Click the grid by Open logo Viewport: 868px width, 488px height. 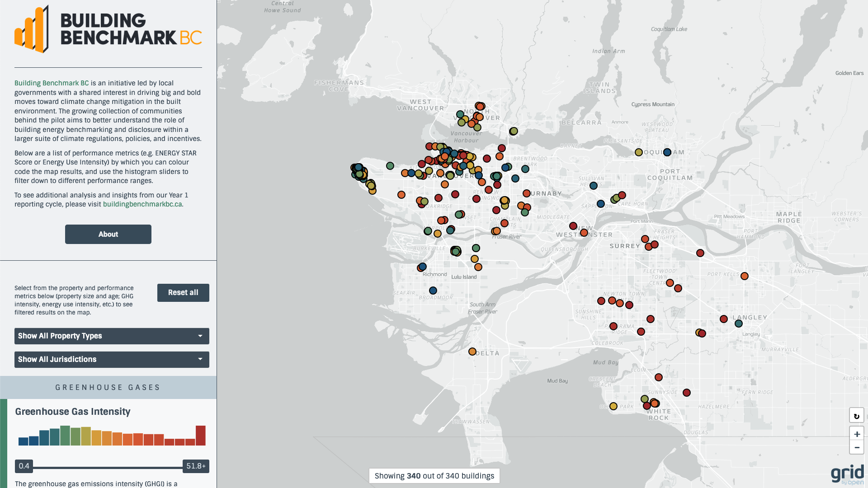pyautogui.click(x=847, y=474)
